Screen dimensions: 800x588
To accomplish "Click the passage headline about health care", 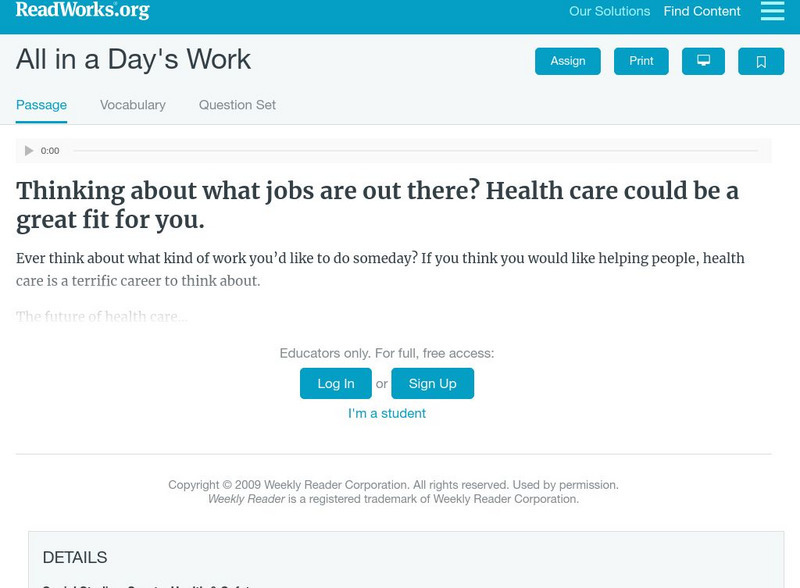I will pos(377,204).
